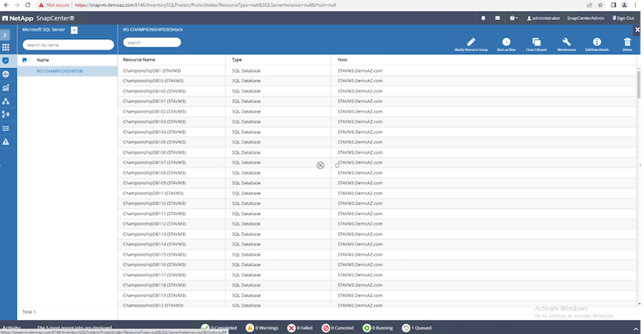Screen dimensions: 644x334
Task: Open the Storage Systems icon in sidebar
Action: coord(6,114)
